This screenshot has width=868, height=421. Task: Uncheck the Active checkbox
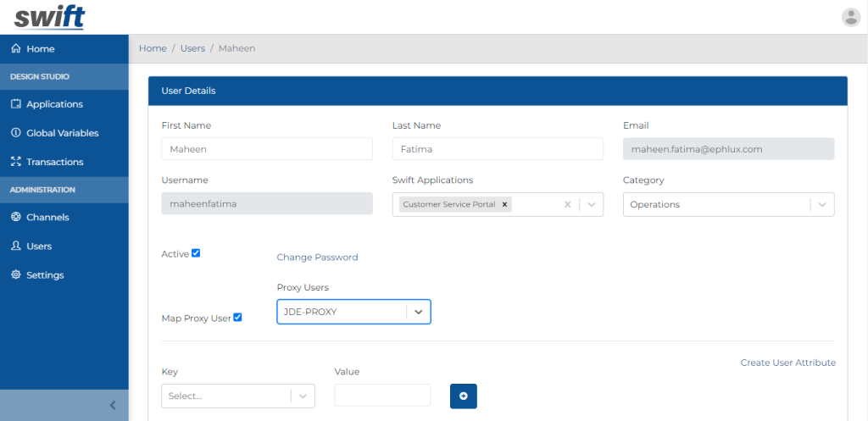pyautogui.click(x=196, y=252)
